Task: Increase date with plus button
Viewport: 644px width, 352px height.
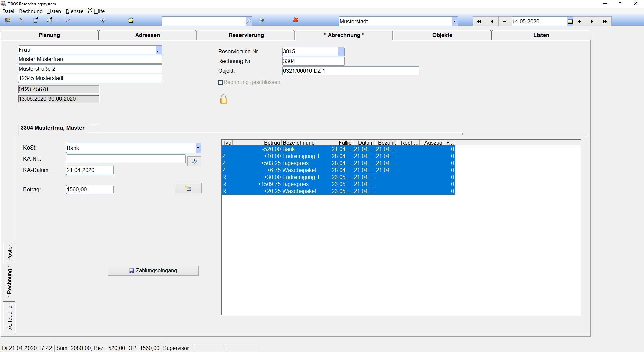Action: (x=580, y=21)
